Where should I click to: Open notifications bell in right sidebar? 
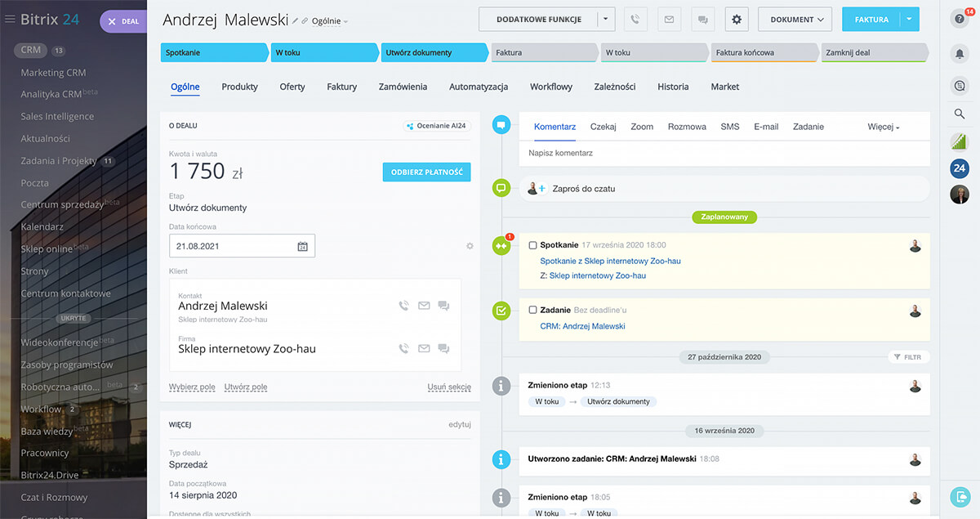(960, 53)
